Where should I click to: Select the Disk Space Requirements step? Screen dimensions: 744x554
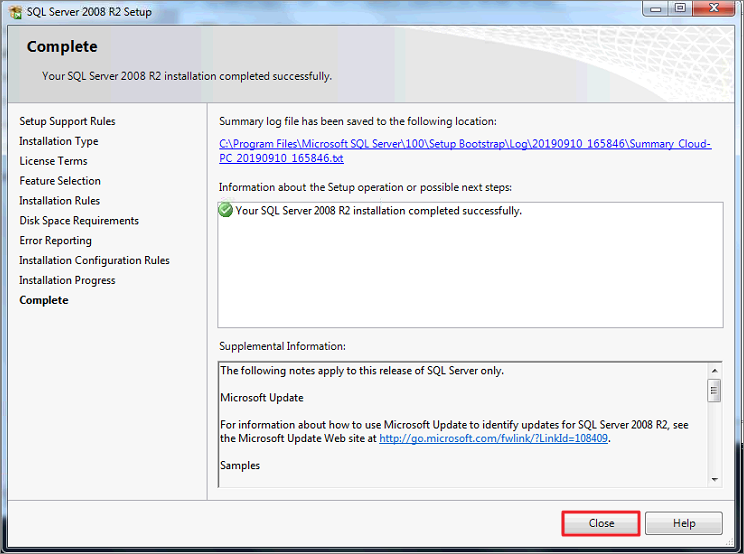[79, 221]
